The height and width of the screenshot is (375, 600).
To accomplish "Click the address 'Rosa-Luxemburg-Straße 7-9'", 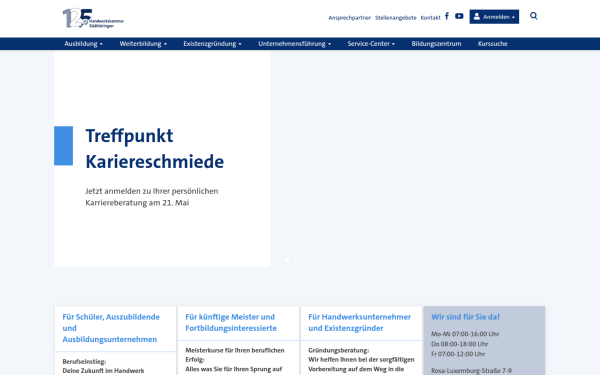I will 471,370.
